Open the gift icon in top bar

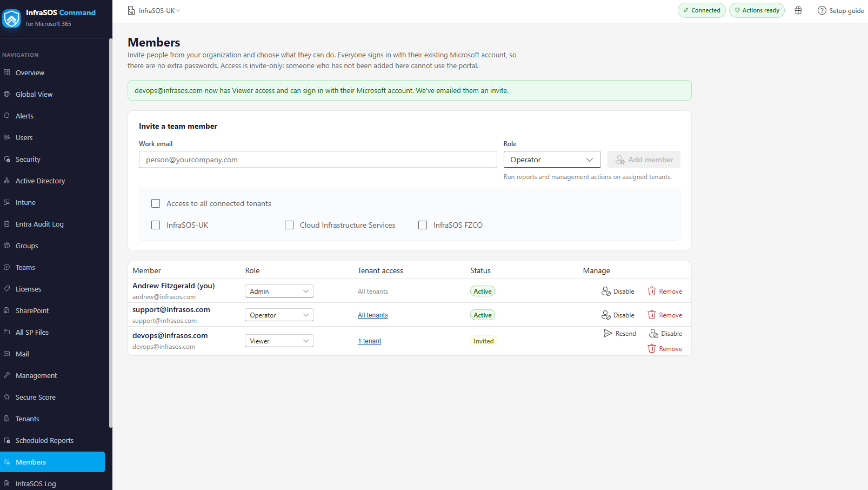coord(798,10)
